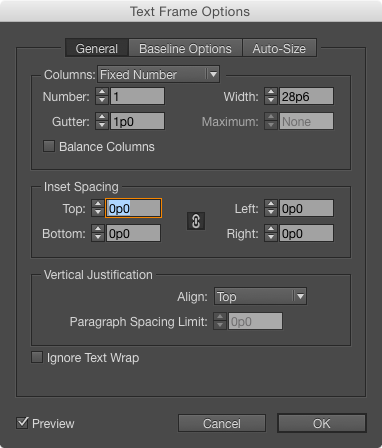Click the Paragraph Spacing Limit up arrow
The image size is (382, 448).
point(220,317)
